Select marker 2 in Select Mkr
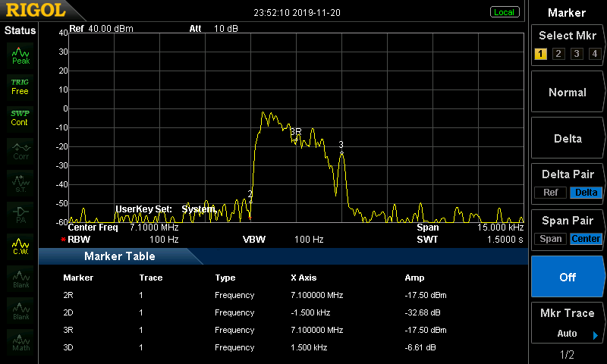 pyautogui.click(x=558, y=54)
